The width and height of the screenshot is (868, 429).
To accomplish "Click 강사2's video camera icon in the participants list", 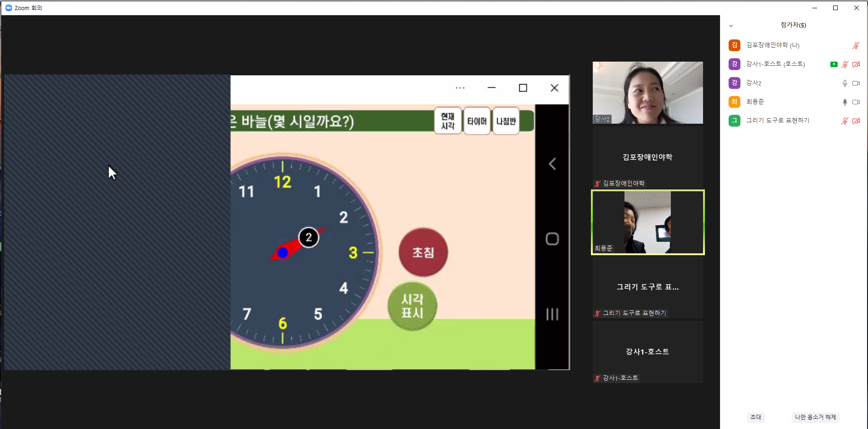I will click(856, 83).
